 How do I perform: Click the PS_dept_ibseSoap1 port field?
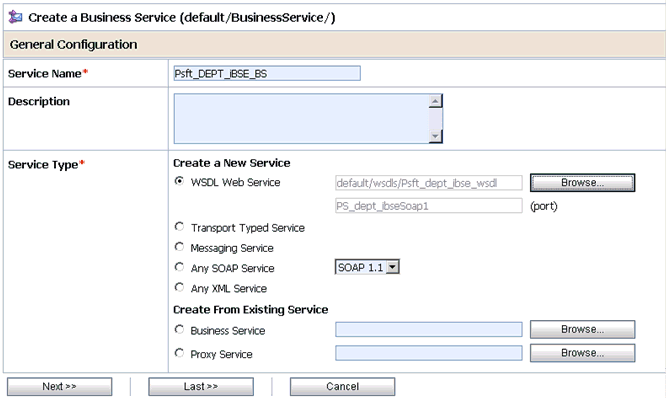click(x=429, y=206)
